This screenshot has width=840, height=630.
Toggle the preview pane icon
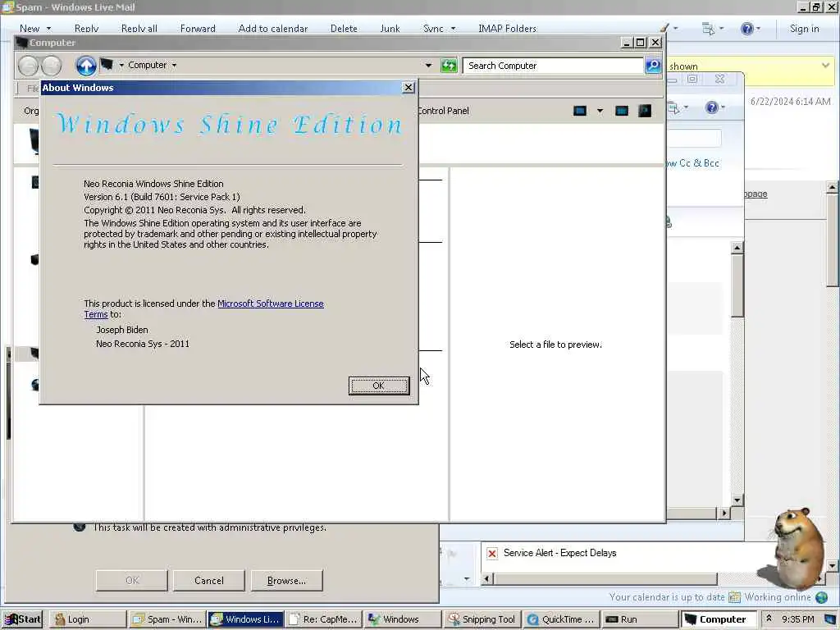(x=622, y=111)
